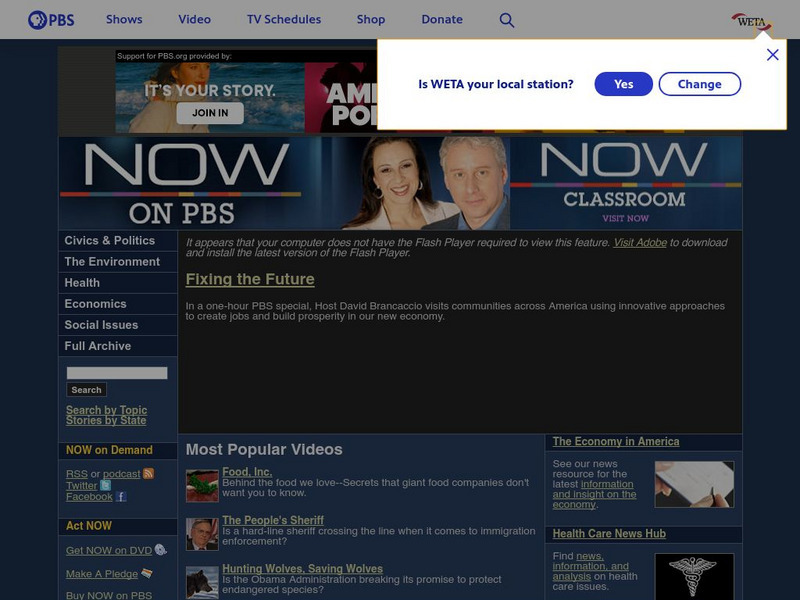Click Change to pick a different station
The width and height of the screenshot is (800, 600).
[699, 84]
